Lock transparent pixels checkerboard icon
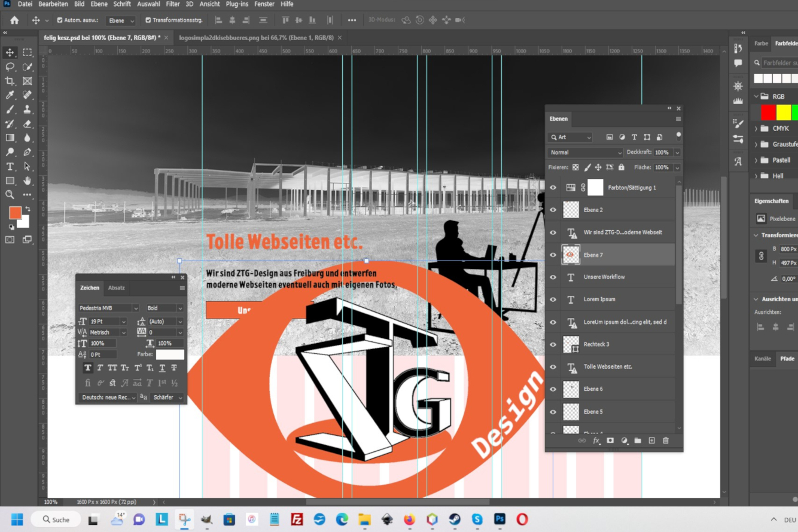This screenshot has width=798, height=532. pos(575,167)
